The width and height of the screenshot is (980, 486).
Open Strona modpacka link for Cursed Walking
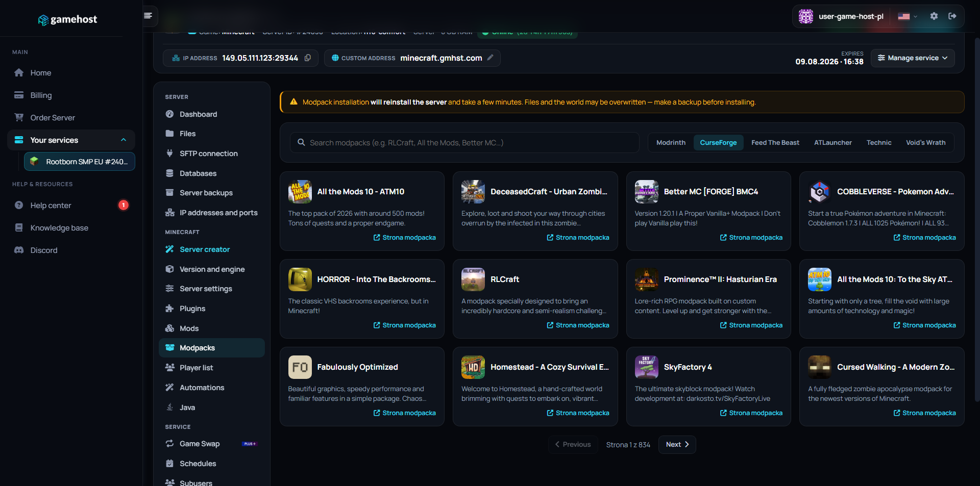(x=924, y=413)
